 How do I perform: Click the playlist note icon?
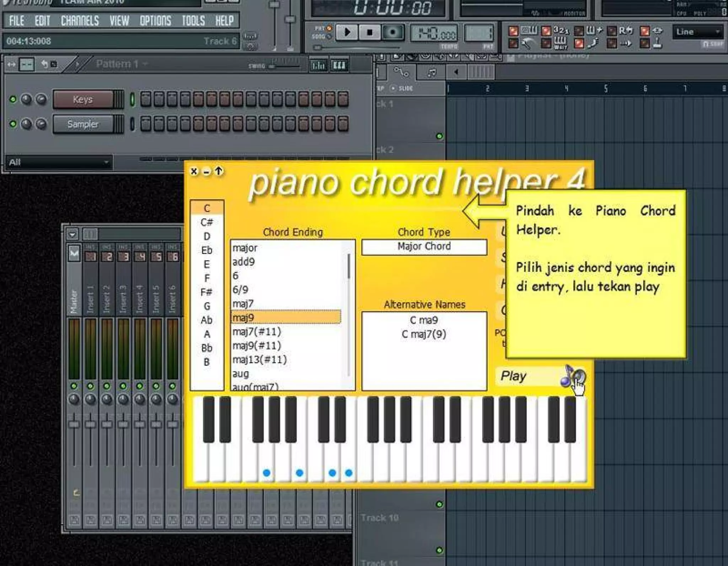[x=432, y=73]
